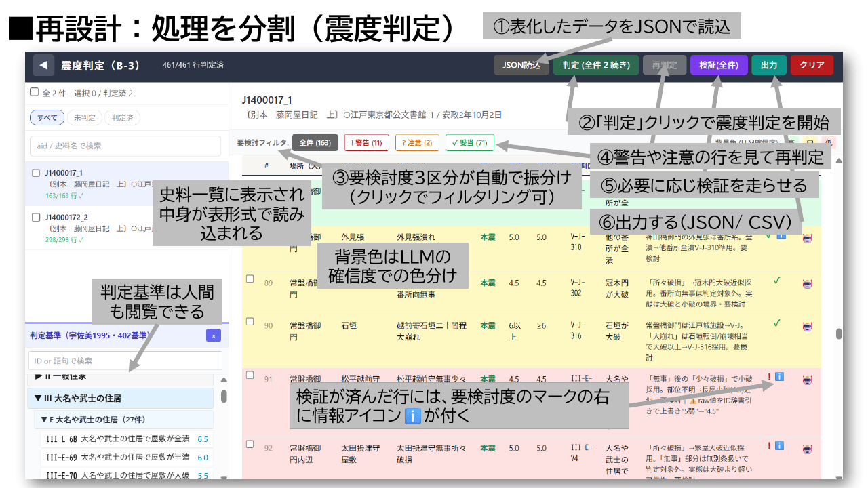Click the info icon in row 92

780,446
